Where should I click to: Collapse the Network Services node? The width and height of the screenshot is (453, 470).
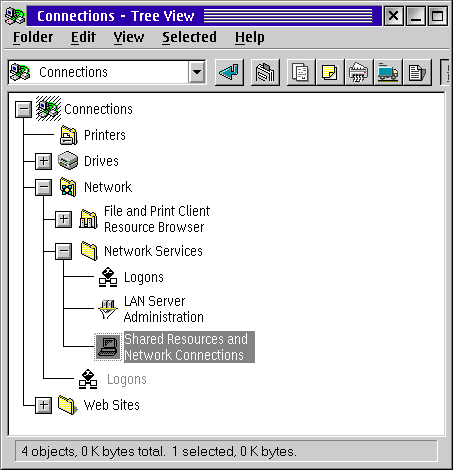pos(63,251)
